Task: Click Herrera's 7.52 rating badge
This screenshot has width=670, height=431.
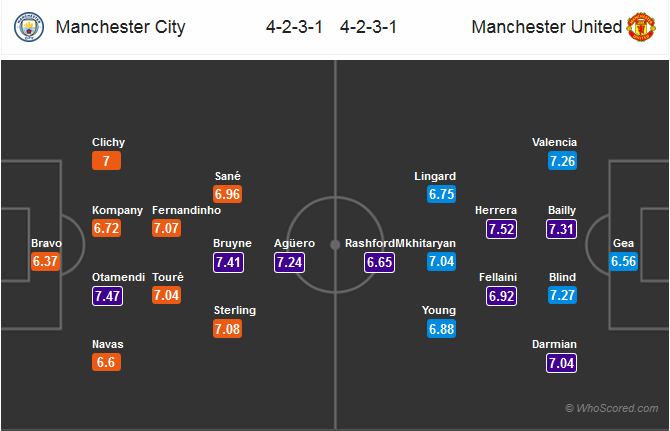Action: pos(502,230)
